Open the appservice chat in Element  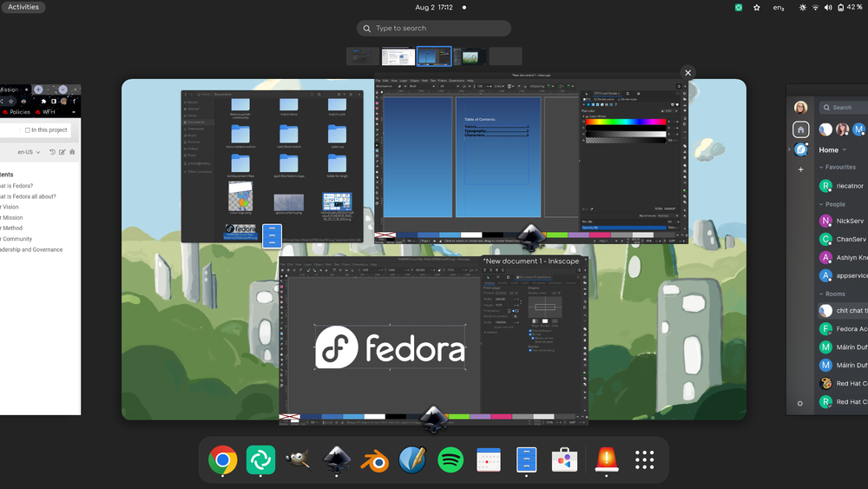[x=843, y=276]
